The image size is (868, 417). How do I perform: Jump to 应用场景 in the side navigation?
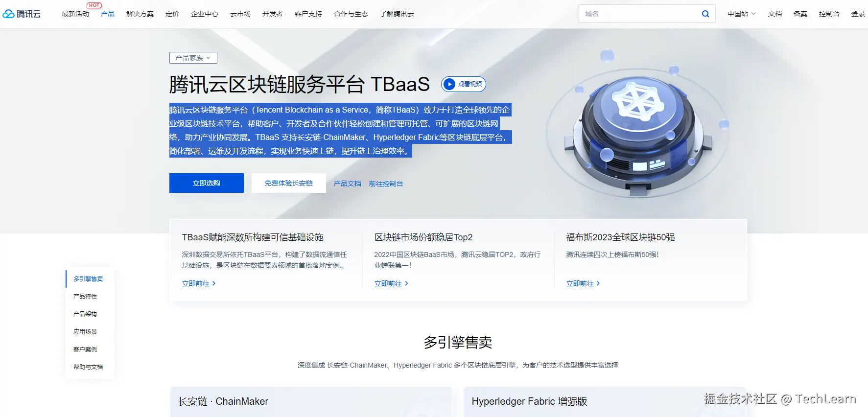point(85,332)
